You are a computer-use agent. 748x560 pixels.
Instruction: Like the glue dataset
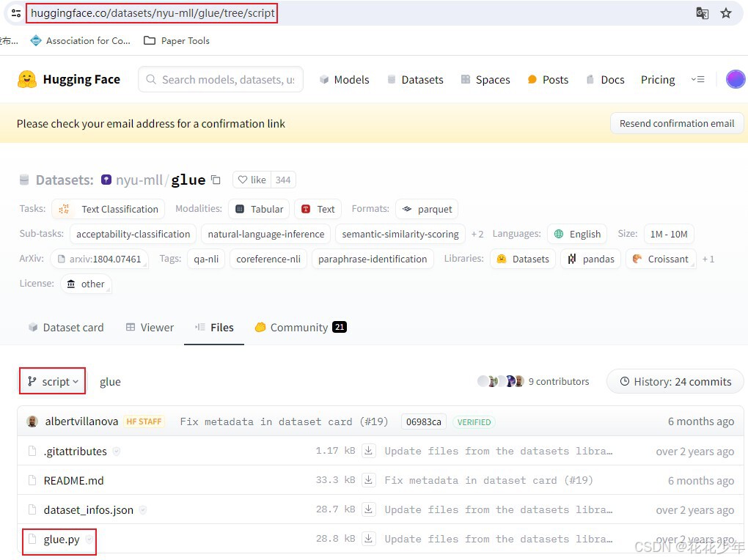(252, 180)
